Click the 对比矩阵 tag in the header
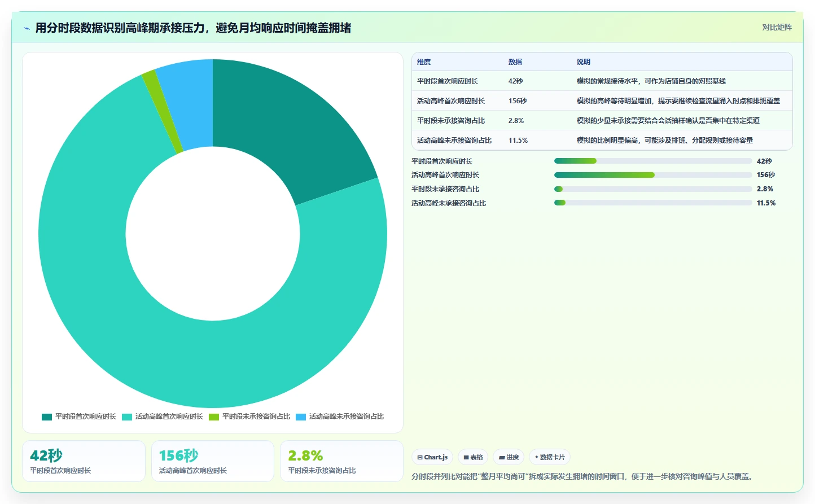815x504 pixels. pos(777,27)
